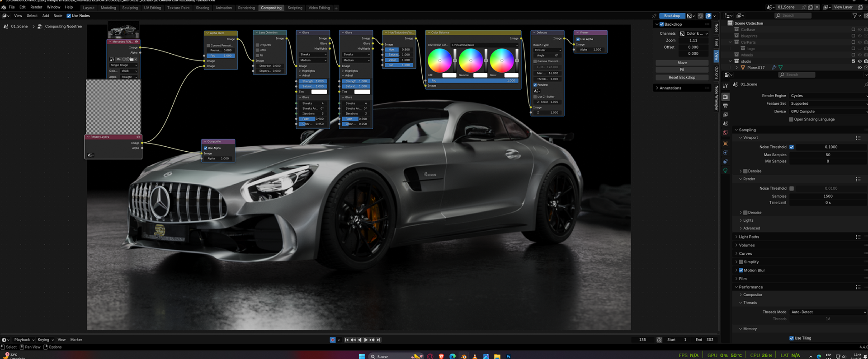868x359 pixels.
Task: Click the new scene duplicate icon
Action: pyautogui.click(x=811, y=7)
